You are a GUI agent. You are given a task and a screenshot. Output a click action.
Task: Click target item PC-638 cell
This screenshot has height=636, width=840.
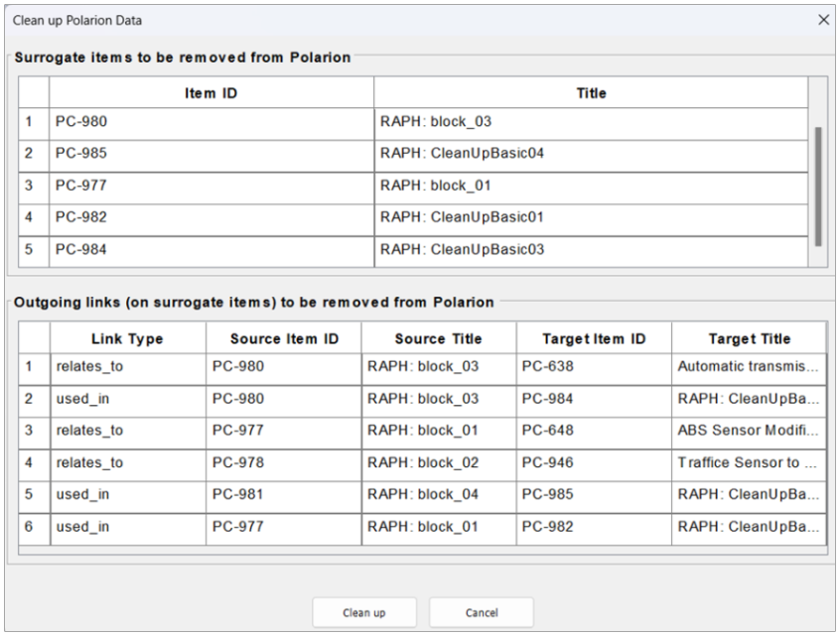click(x=592, y=367)
